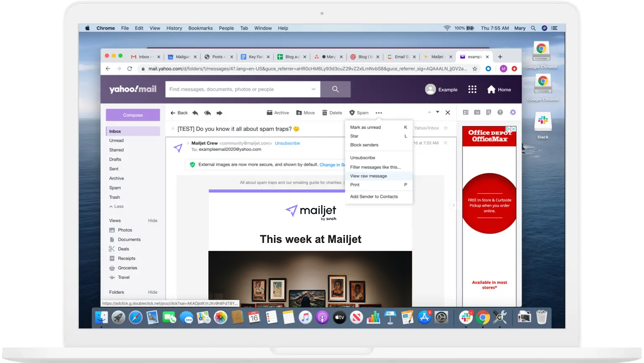Select Add Sender to Contacts

point(379,197)
